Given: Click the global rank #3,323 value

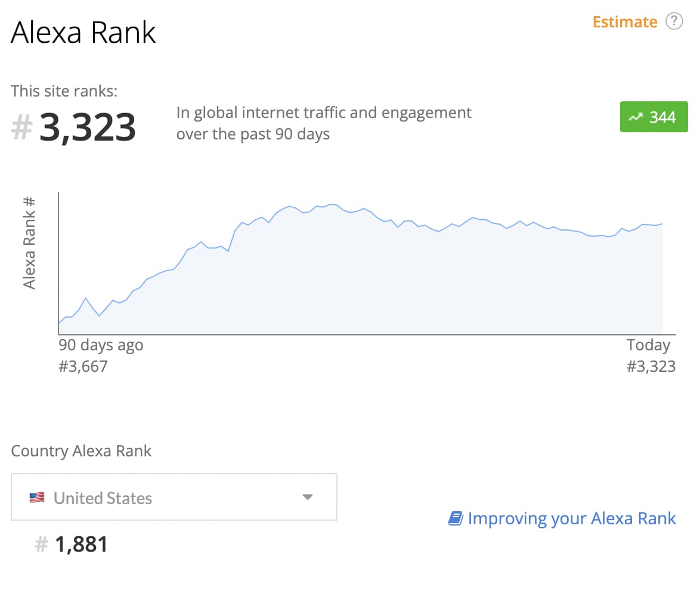Looking at the screenshot, I should coord(74,127).
